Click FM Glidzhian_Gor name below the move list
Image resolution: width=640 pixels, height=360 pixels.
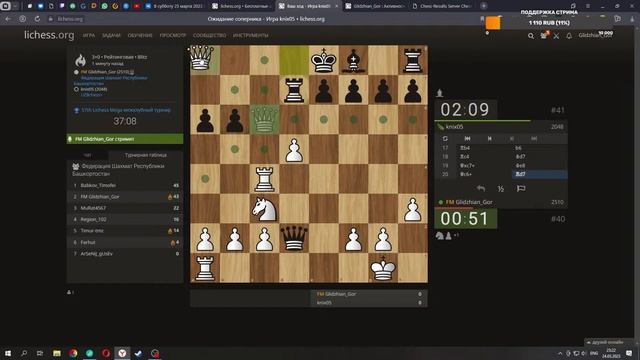469,202
